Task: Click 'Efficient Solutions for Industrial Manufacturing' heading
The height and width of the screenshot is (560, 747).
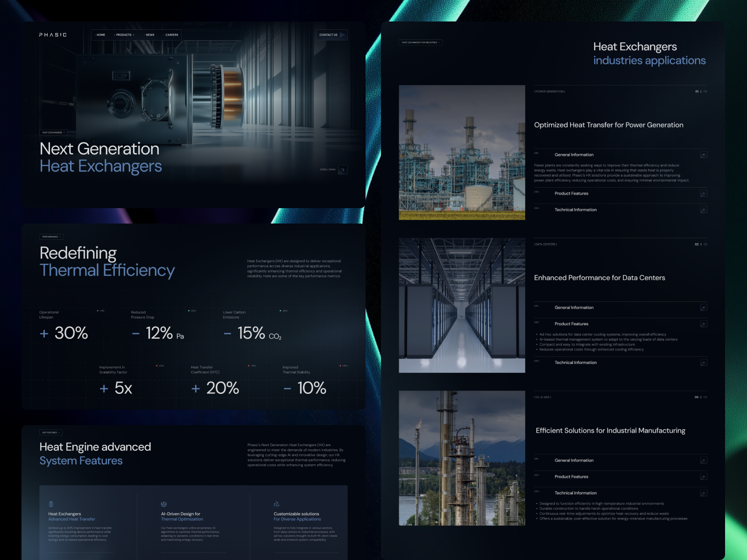Action: 611,431
